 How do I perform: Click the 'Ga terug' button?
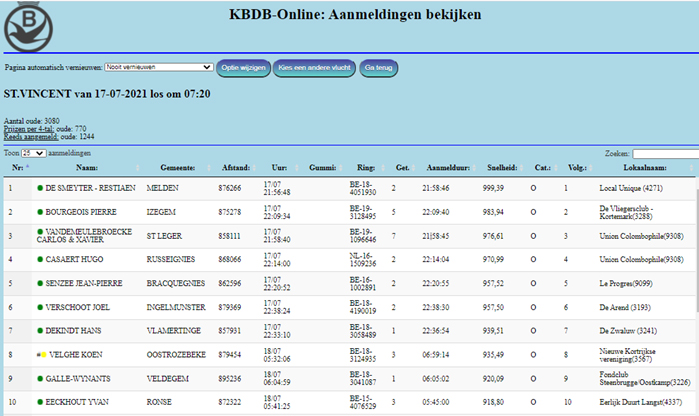[377, 68]
